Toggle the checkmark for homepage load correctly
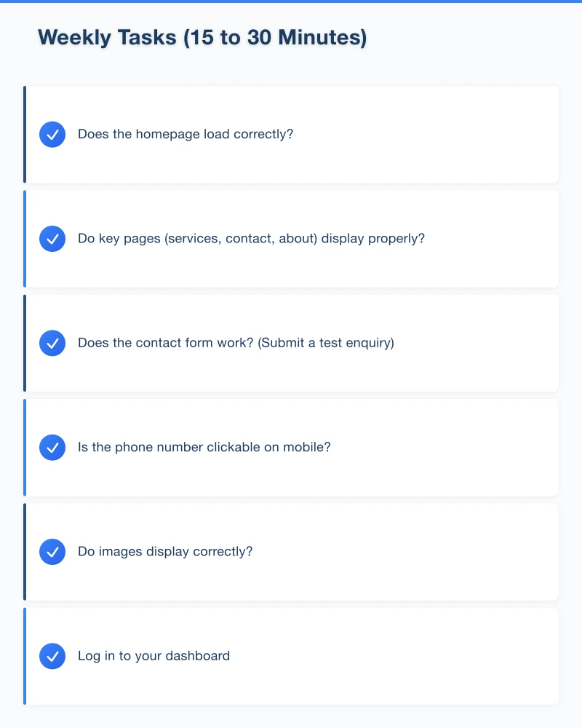Screen dimensions: 582x728 tap(52, 135)
